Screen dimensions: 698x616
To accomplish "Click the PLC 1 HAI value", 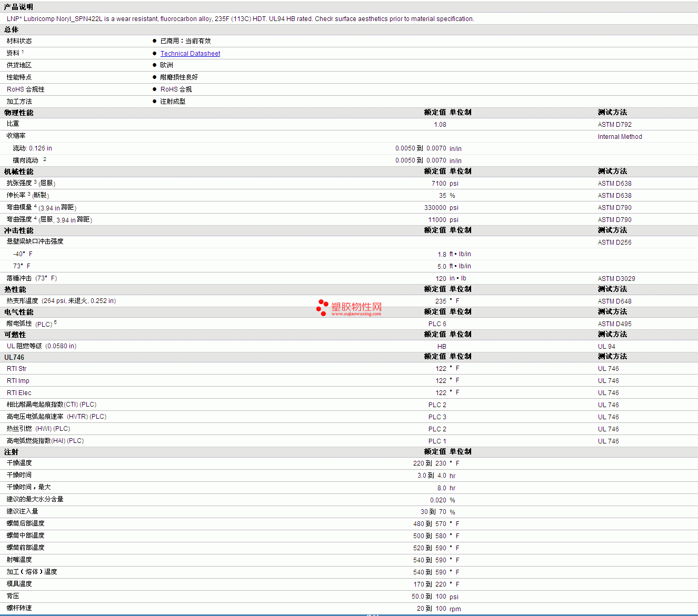I will [x=437, y=441].
